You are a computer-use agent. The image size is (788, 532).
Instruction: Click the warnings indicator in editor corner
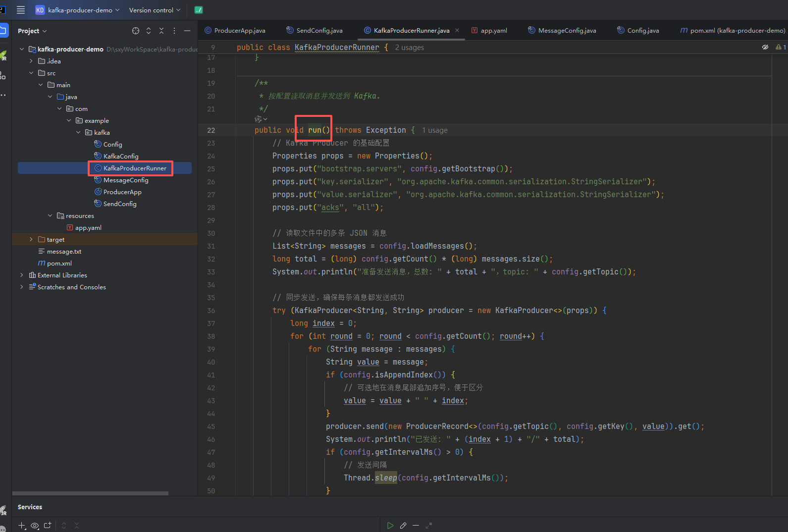pyautogui.click(x=781, y=47)
